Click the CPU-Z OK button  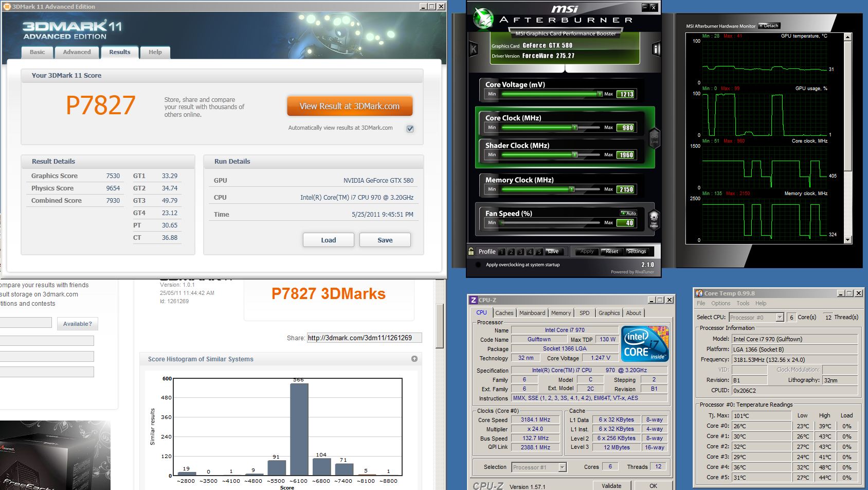tap(653, 486)
